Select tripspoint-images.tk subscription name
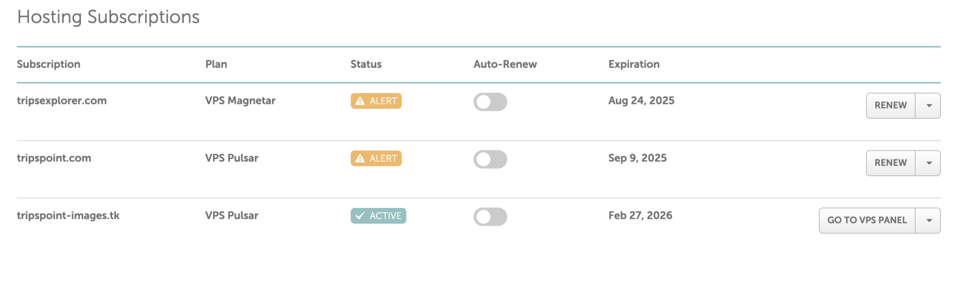980x288 pixels. coord(68,216)
